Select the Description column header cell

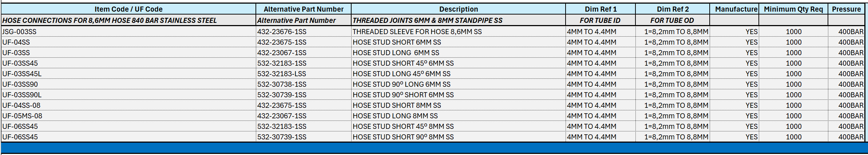tap(458, 9)
